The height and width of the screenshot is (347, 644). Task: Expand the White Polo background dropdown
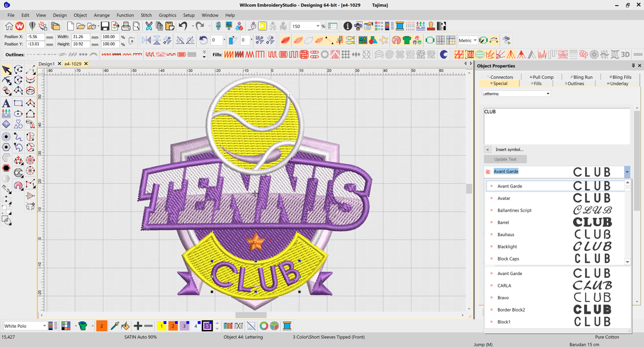[44, 326]
